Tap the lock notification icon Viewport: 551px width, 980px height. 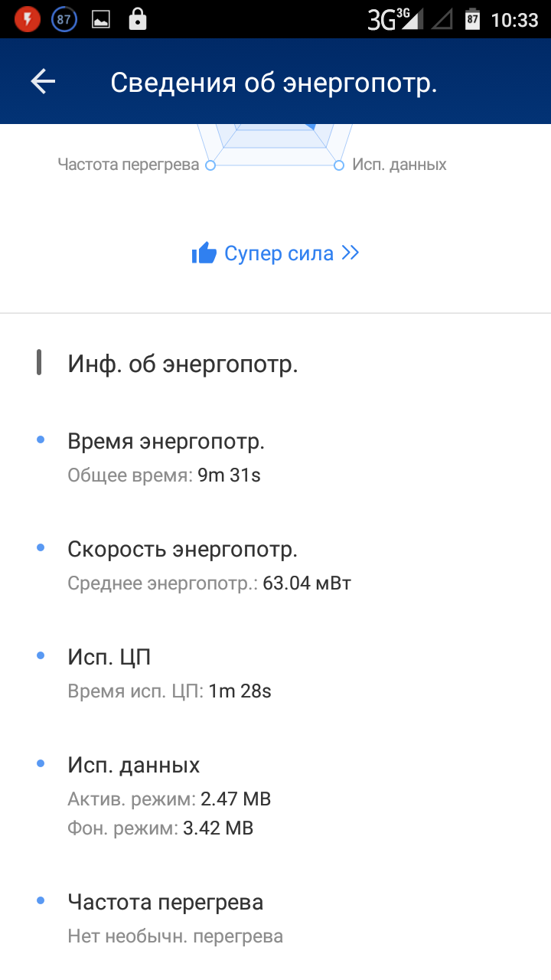coord(138,19)
